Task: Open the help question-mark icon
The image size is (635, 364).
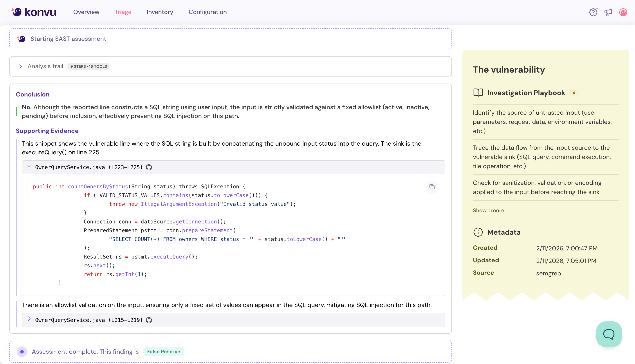Action: [x=593, y=12]
